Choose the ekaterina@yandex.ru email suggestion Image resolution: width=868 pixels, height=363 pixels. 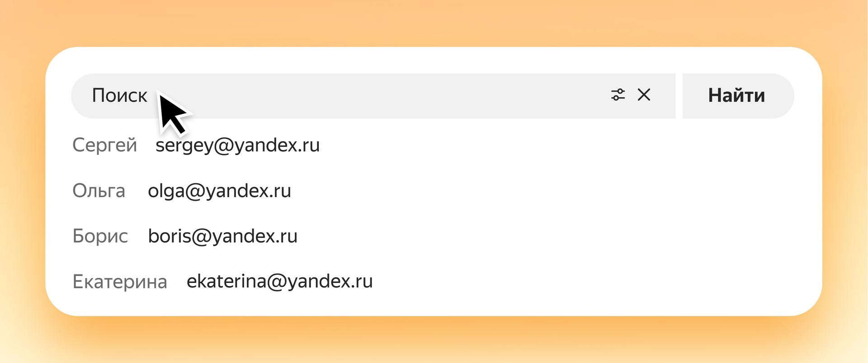pyautogui.click(x=279, y=282)
